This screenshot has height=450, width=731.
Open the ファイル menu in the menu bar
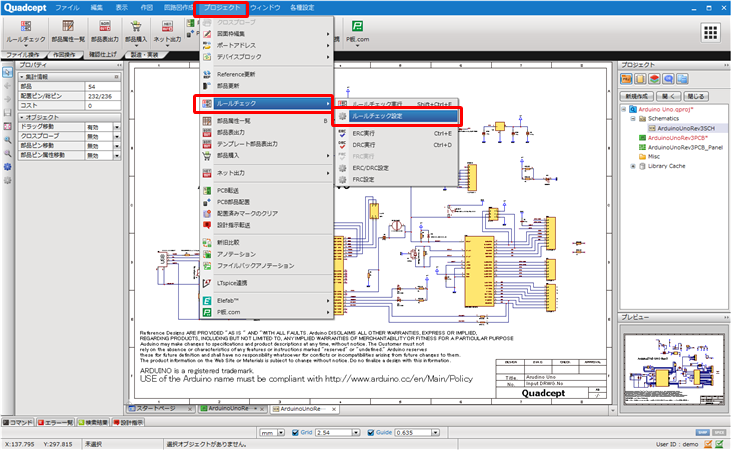point(67,7)
